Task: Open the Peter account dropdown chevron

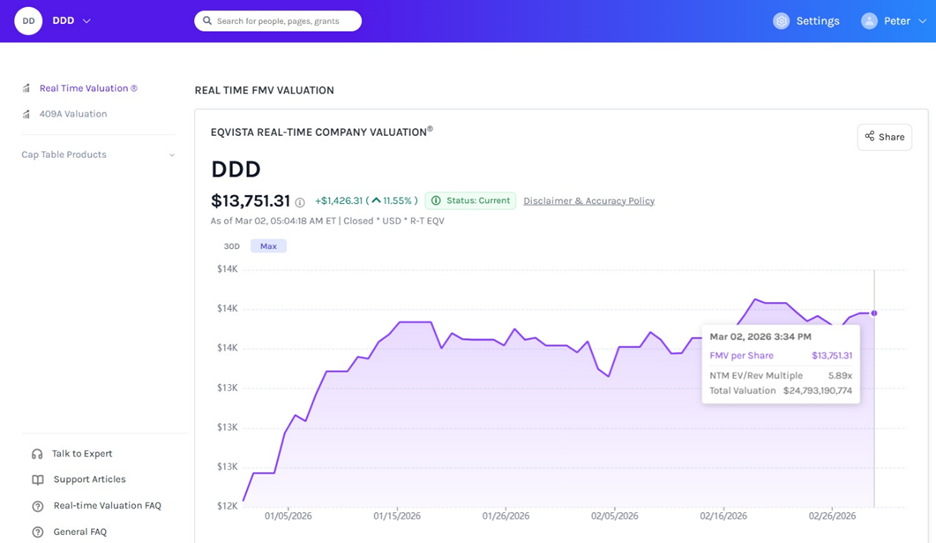Action: [920, 21]
